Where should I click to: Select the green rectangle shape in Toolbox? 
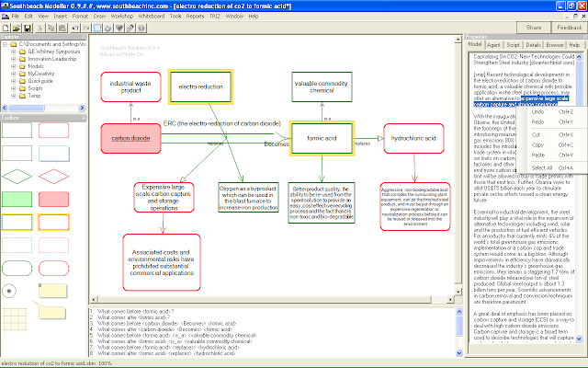pos(17,131)
